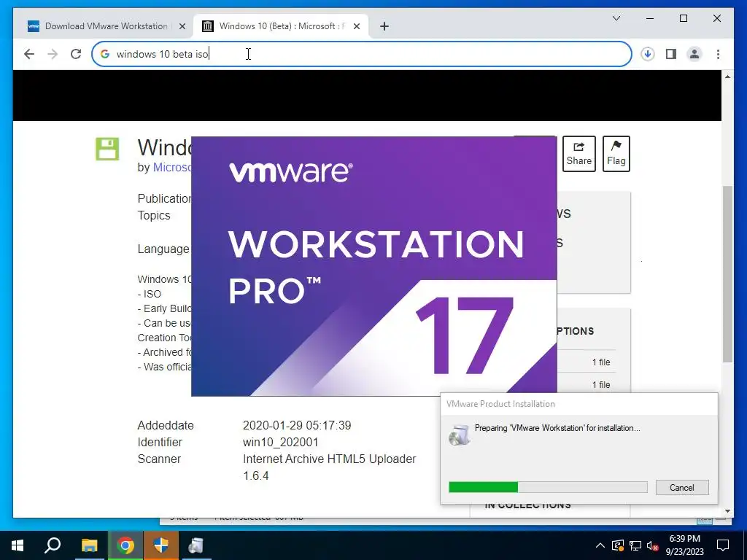
Task: Open the Chrome three-dot menu
Action: pos(718,54)
